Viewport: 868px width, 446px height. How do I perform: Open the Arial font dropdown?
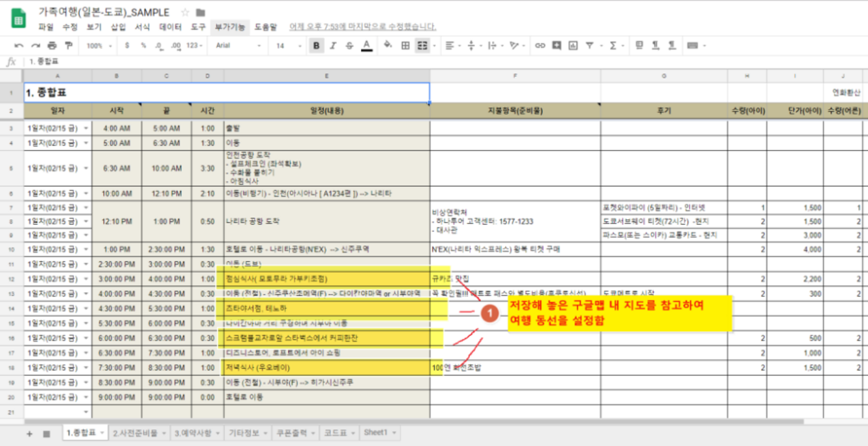[x=239, y=45]
